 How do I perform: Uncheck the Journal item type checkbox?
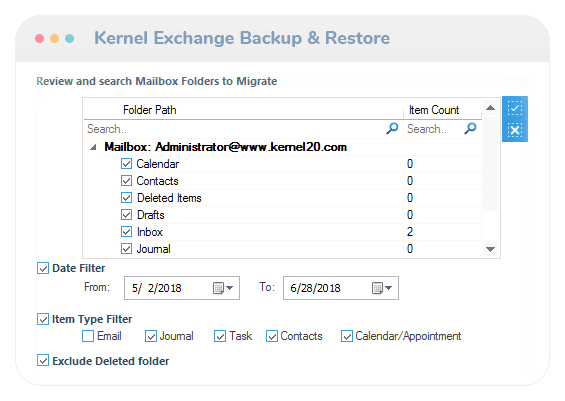coord(151,336)
